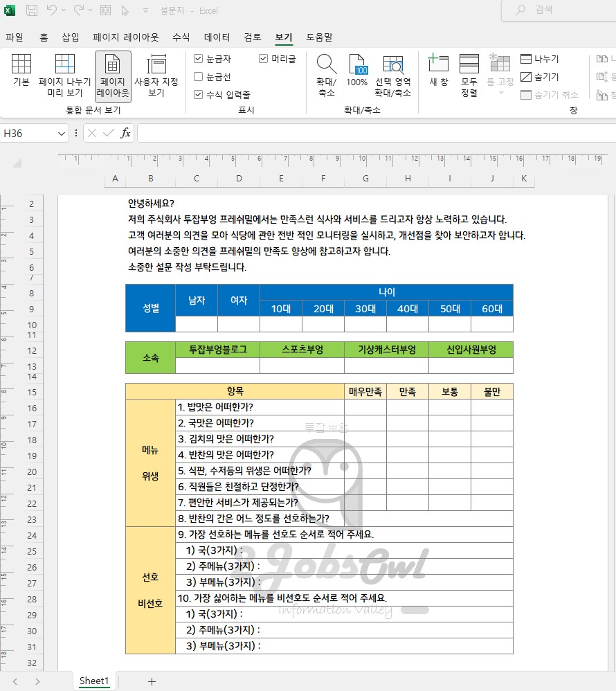Click 숨기기 hide window
616x691 pixels.
pyautogui.click(x=539, y=77)
